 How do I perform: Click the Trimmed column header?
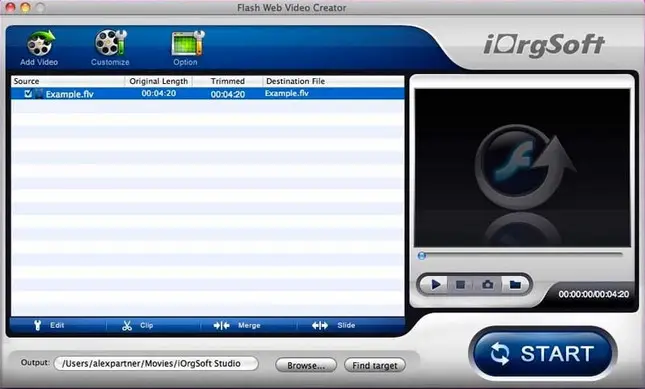pos(228,81)
